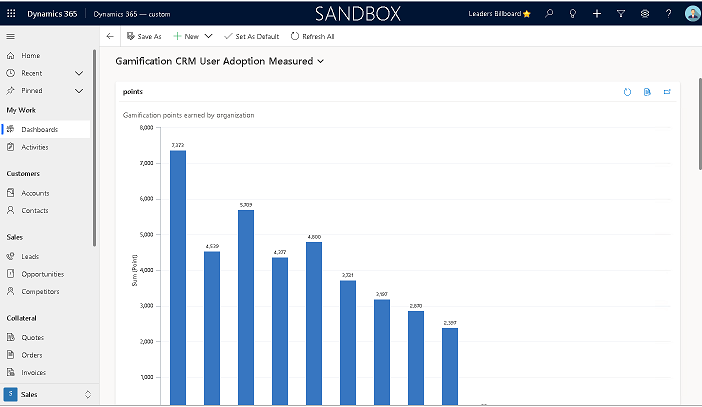
Task: Open Invoices in sidebar
Action: (34, 373)
